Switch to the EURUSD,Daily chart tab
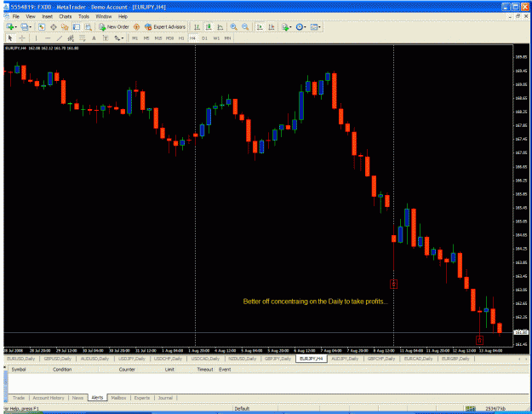Viewport: 532px width, 414px height. 21,359
